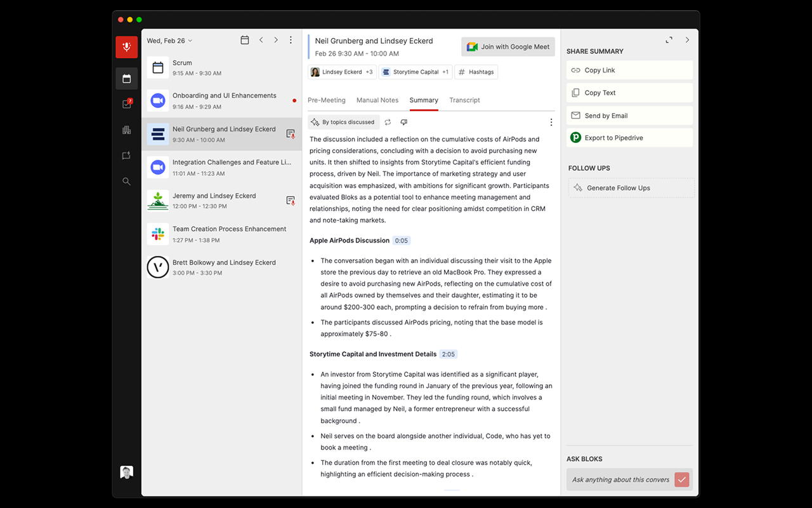
Task: Give thumbs-down feedback on the summary
Action: pyautogui.click(x=404, y=121)
